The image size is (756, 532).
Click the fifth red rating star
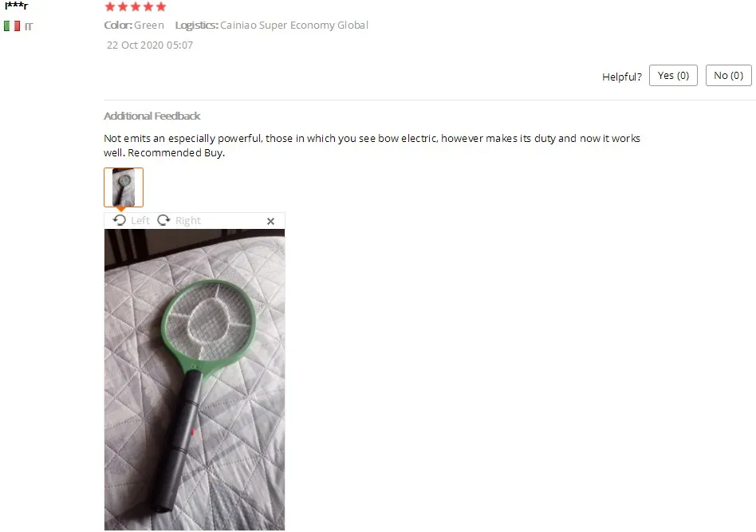pos(161,6)
